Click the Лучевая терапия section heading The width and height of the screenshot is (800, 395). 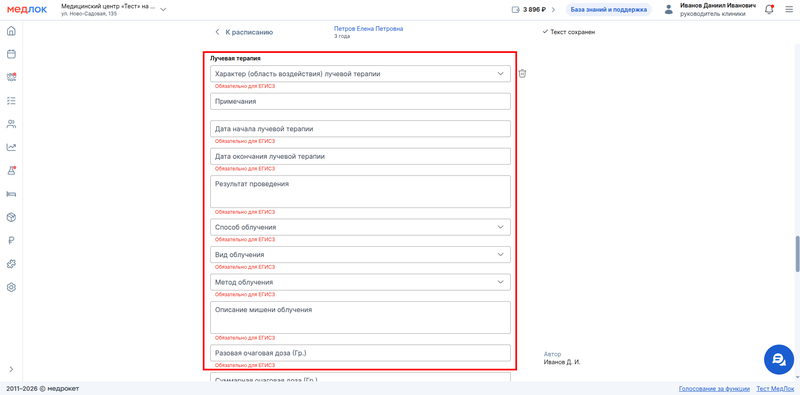[235, 58]
